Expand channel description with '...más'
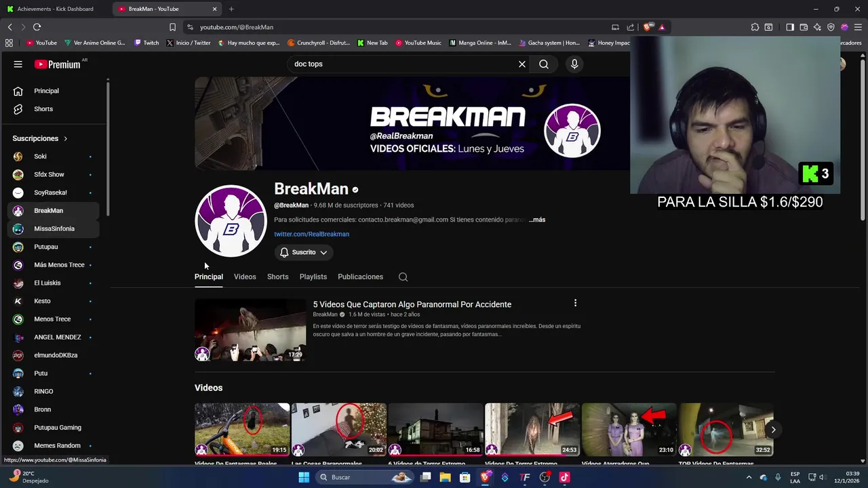The image size is (868, 488). [537, 220]
